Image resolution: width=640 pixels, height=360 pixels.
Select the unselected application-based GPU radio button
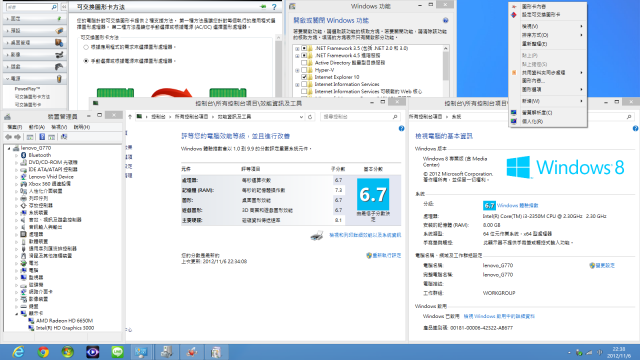point(86,47)
